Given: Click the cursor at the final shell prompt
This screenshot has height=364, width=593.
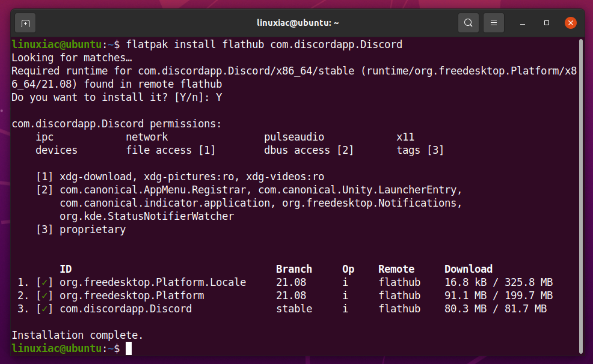Looking at the screenshot, I should (129, 348).
